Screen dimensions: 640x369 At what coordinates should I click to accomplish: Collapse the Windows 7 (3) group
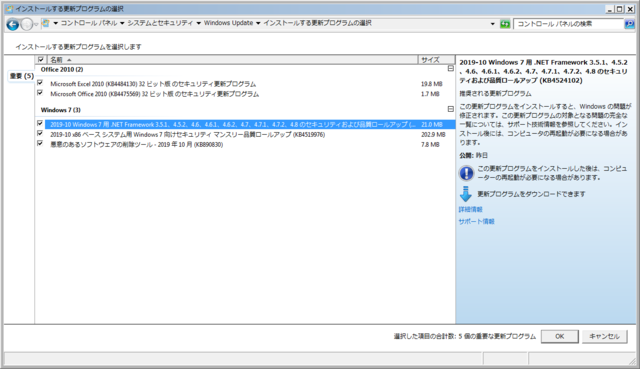pyautogui.click(x=451, y=109)
